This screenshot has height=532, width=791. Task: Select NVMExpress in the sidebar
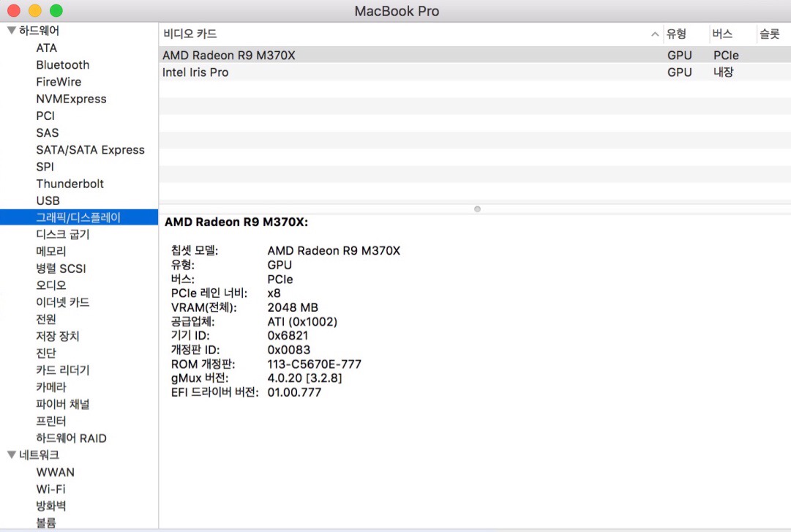71,99
